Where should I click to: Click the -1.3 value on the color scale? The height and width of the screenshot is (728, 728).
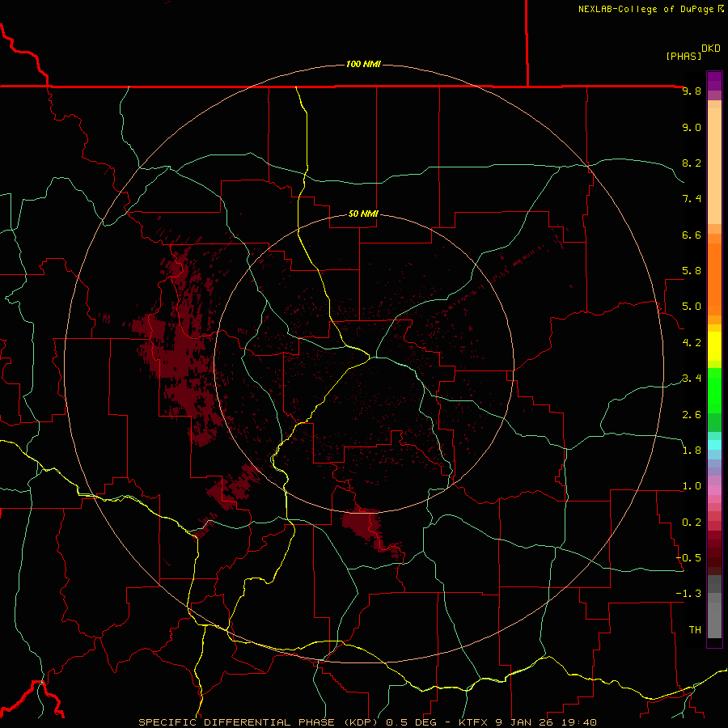click(688, 594)
